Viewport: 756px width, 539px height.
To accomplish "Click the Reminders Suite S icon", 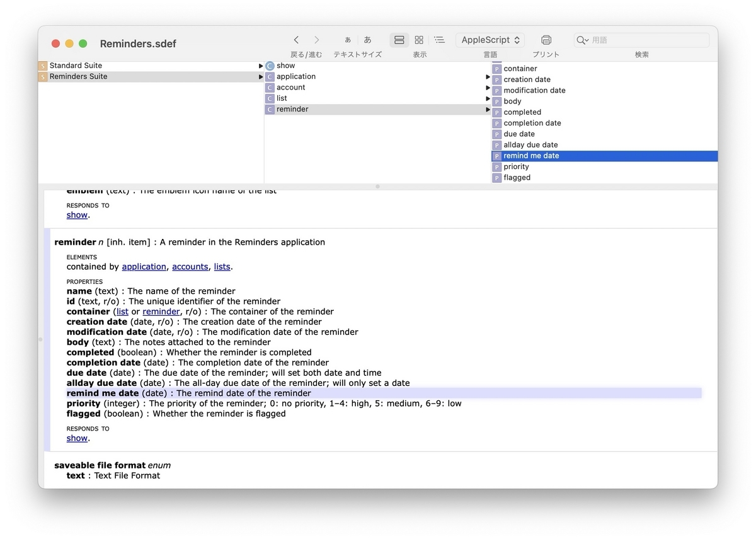I will (x=43, y=77).
